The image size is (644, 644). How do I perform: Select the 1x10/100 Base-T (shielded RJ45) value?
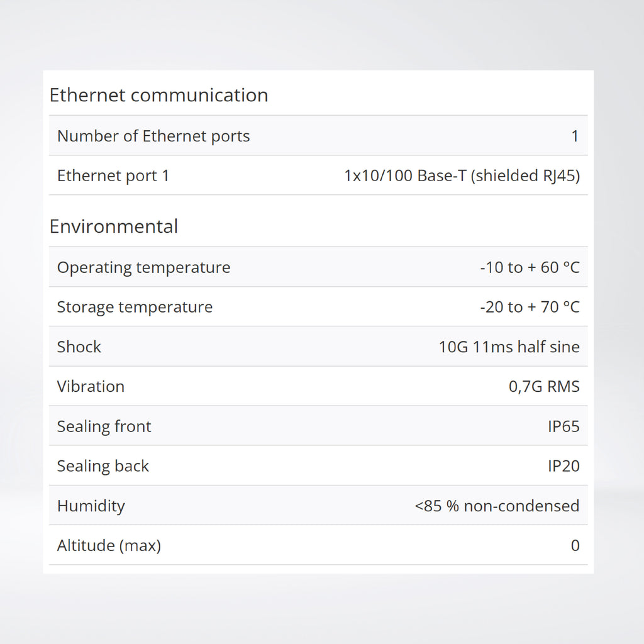pos(462,175)
